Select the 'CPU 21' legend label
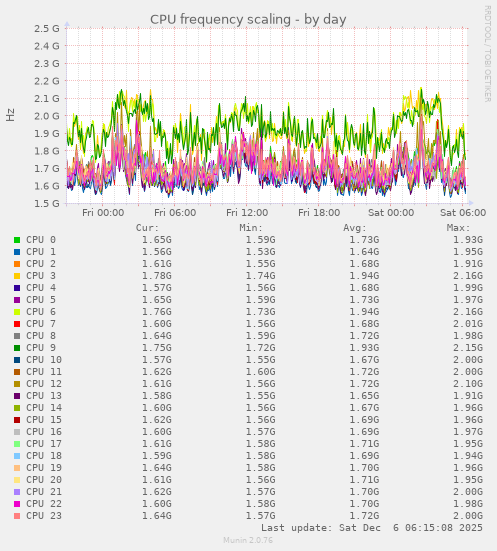 (44, 492)
